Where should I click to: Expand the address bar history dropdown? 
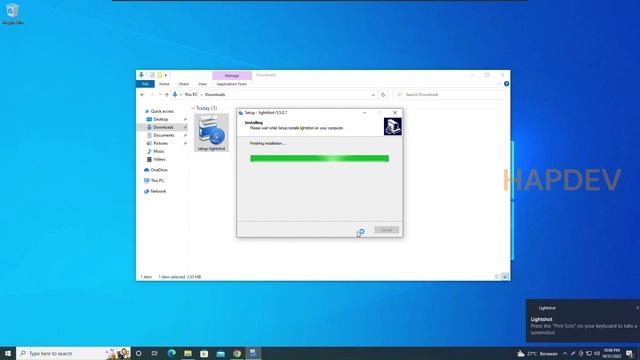373,95
